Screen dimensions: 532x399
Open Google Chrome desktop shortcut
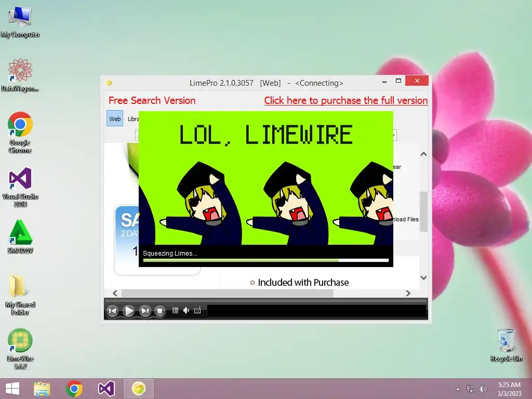tap(20, 132)
